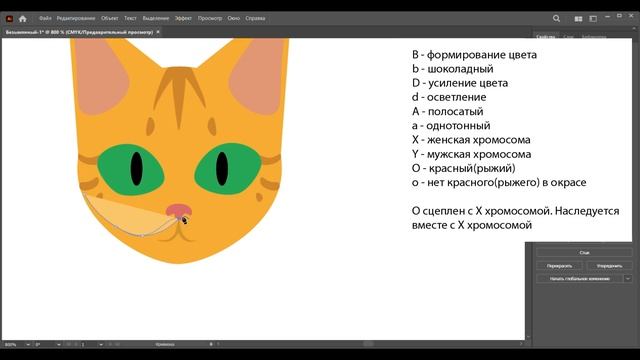The height and width of the screenshot is (360, 640).
Task: Click the horizontal scrollbar thumb
Action: (369, 344)
